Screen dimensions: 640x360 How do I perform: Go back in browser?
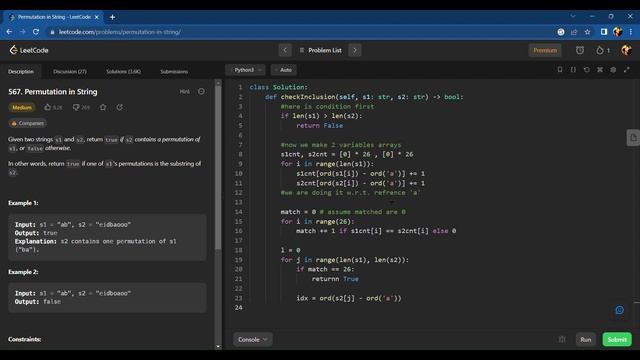(9, 32)
